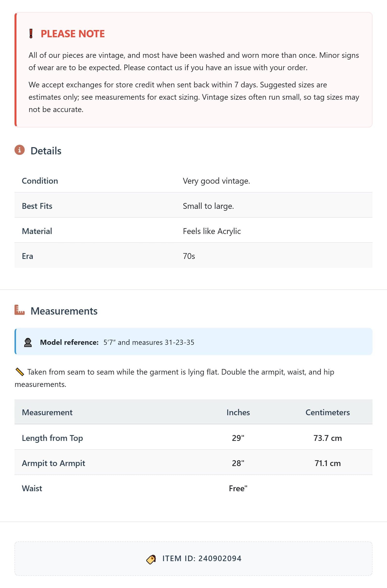Screen dimensions: 387x588
Task: Select the Feels like Acrylic value
Action: coord(212,231)
